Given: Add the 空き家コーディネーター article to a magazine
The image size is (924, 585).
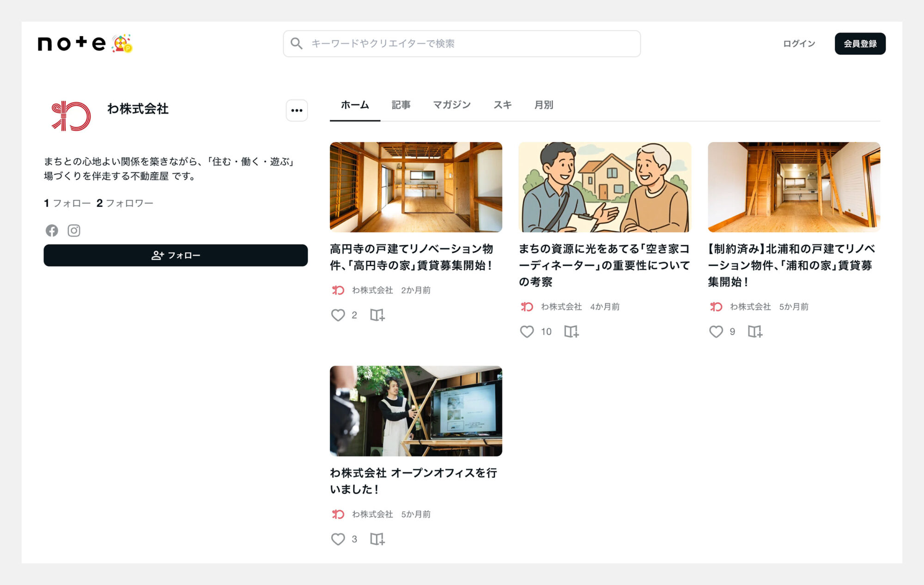Looking at the screenshot, I should 571,332.
